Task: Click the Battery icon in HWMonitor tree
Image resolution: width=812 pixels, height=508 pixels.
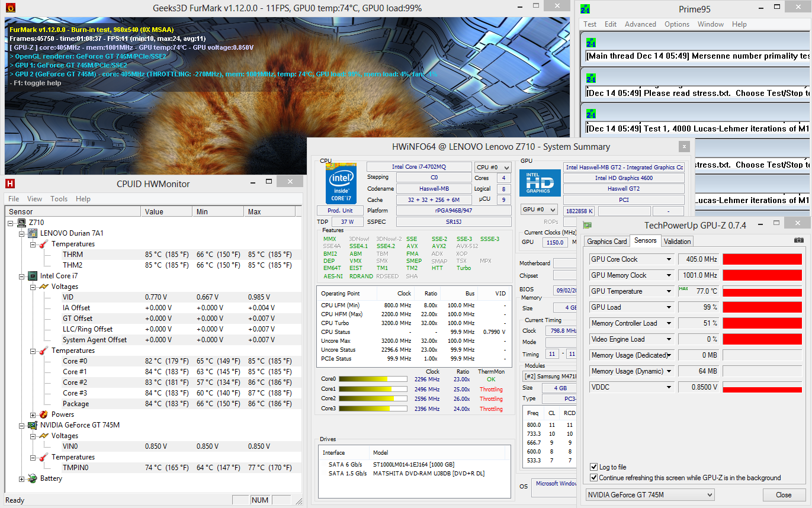Action: click(33, 478)
